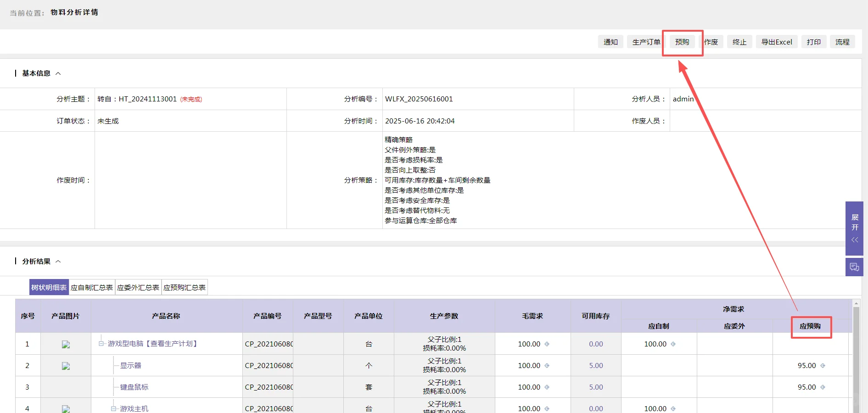The height and width of the screenshot is (413, 868).
Task: Click the detail diamond beside 游戏主机's 应自制 100.00
Action: pyautogui.click(x=674, y=408)
